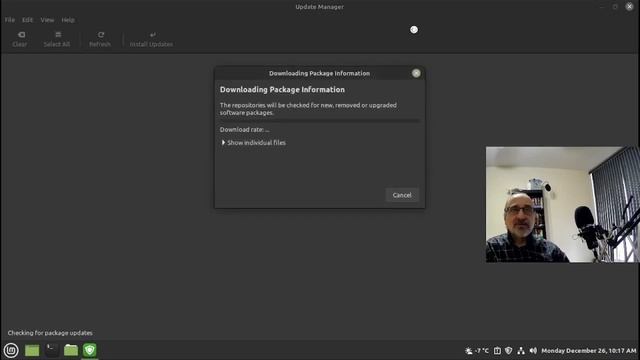
Task: Click the Install Updates toolbar button
Action: click(x=151, y=39)
